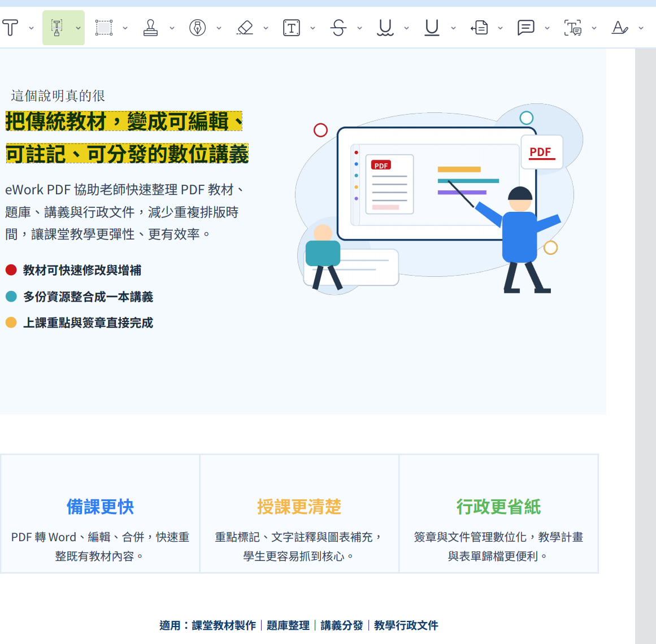Select the Stamp tool
The height and width of the screenshot is (644, 656).
151,28
